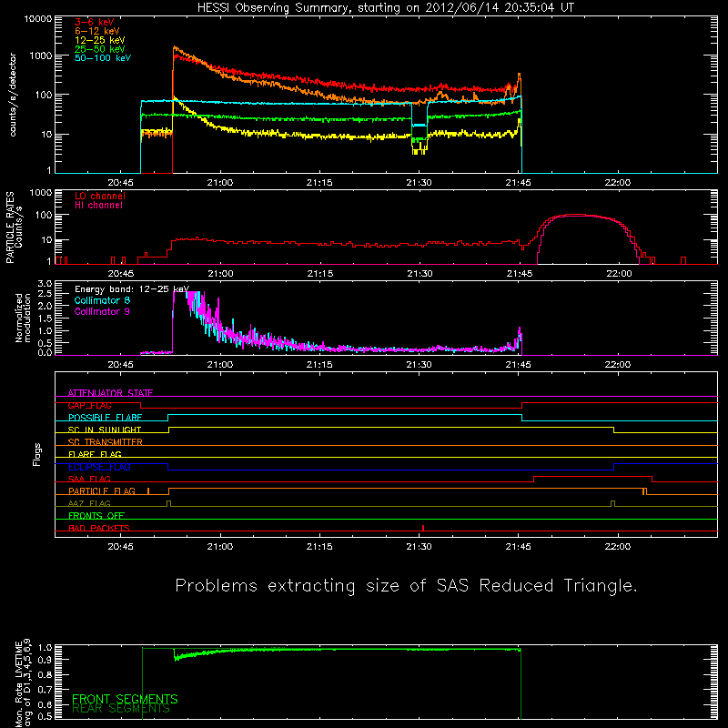Screen dimensions: 728x728
Task: Click the 3.0 tick of the modulation plot
Action: pyautogui.click(x=45, y=283)
